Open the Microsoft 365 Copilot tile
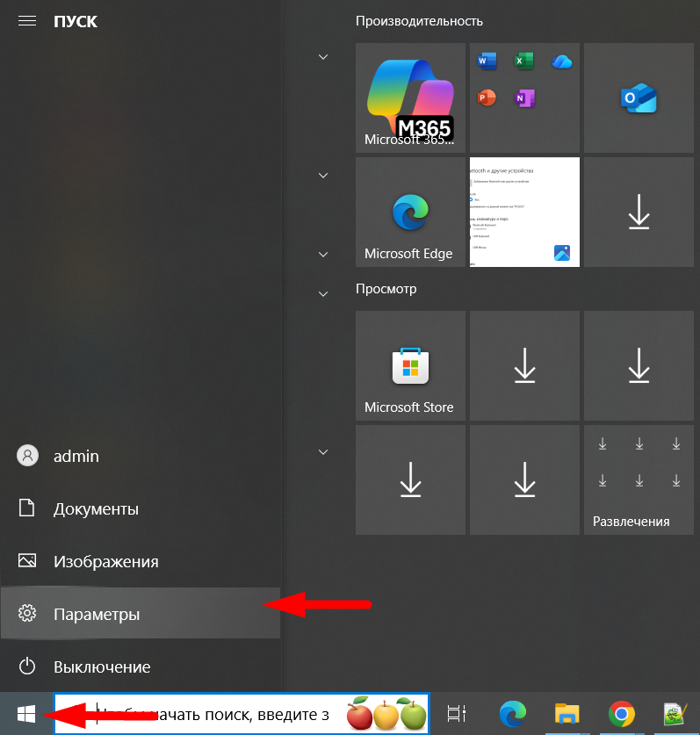The image size is (700, 735). (410, 97)
